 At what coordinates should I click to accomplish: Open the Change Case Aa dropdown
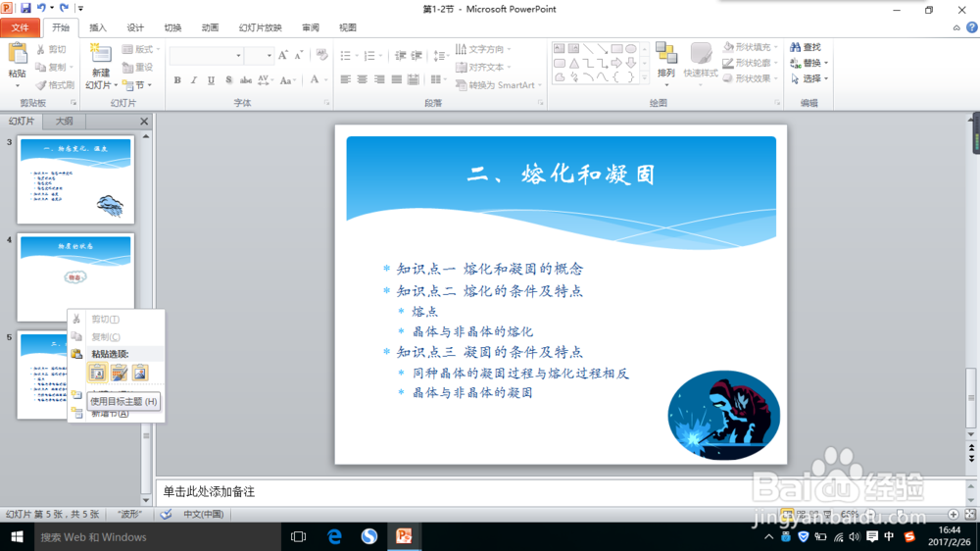(287, 80)
